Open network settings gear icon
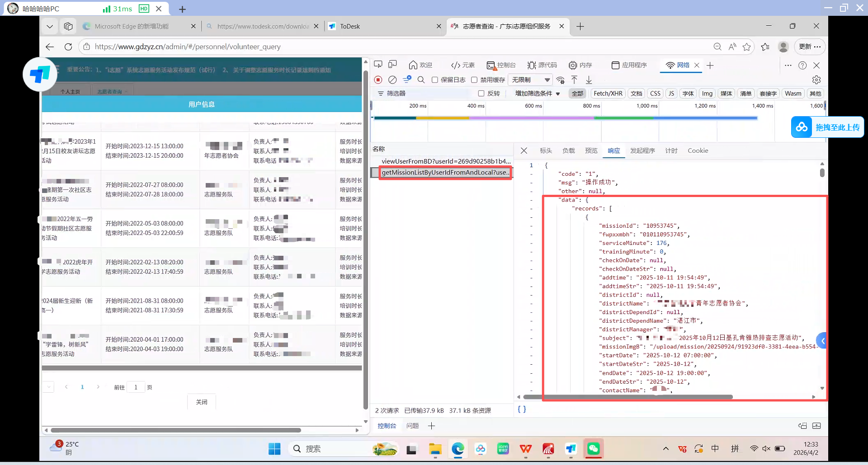The image size is (868, 465). [816, 80]
